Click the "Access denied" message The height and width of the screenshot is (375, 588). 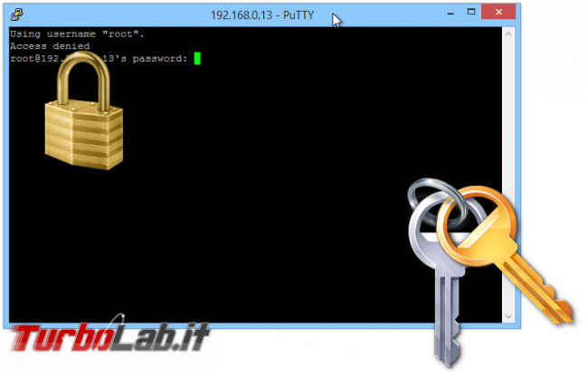coord(50,46)
